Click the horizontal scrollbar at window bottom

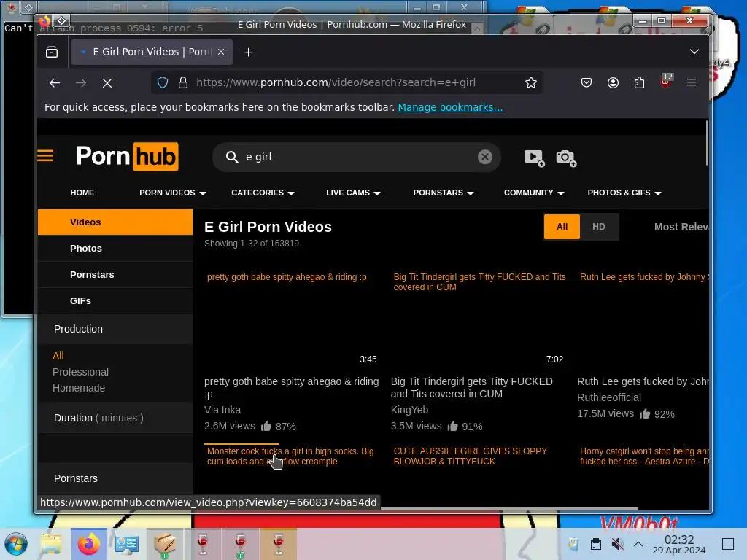pos(508,508)
